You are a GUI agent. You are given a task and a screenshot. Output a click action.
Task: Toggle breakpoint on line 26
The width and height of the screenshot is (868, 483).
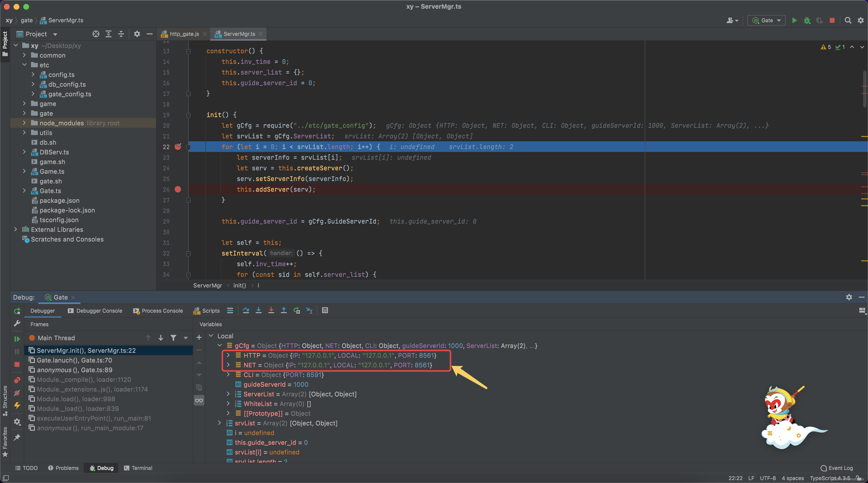[178, 189]
